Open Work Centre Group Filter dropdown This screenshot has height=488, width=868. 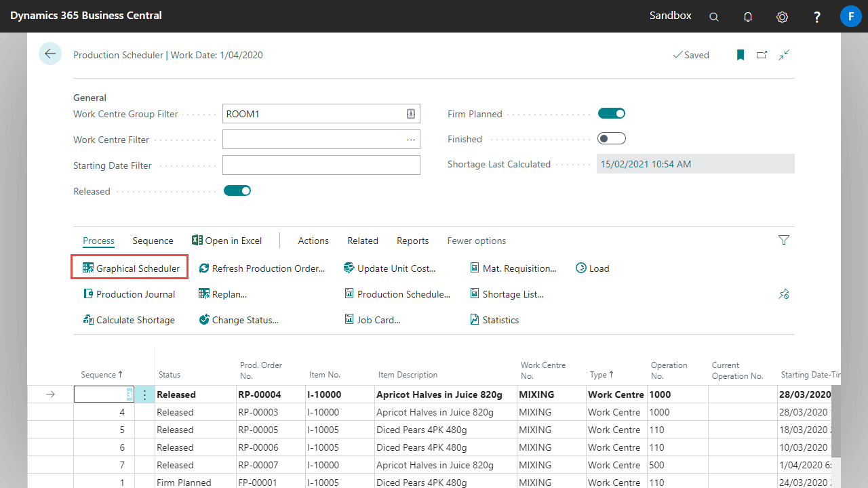click(x=411, y=114)
